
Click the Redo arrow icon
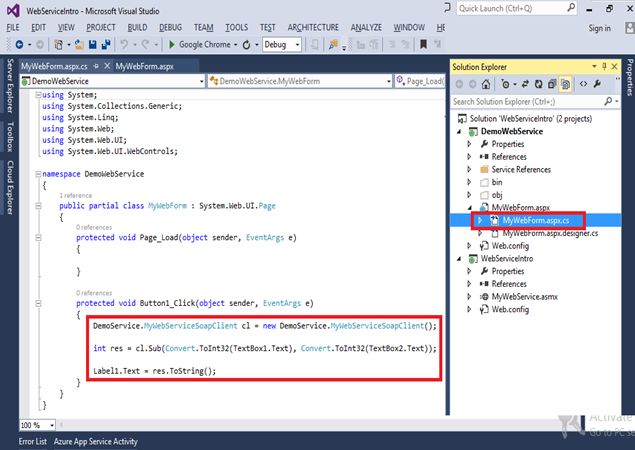145,45
